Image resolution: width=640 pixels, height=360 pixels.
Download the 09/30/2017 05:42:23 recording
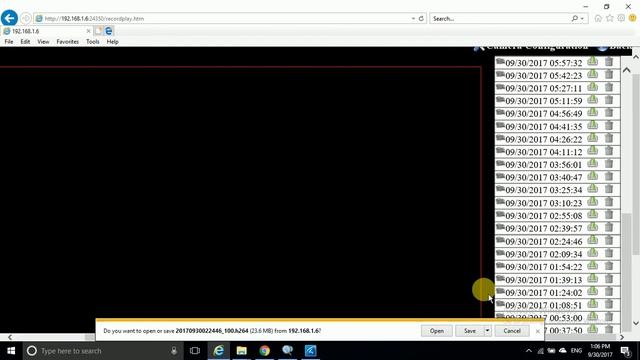coord(593,74)
